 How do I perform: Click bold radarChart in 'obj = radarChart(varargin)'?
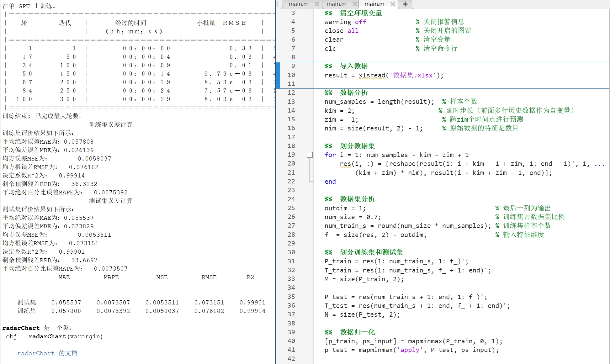tap(47, 336)
